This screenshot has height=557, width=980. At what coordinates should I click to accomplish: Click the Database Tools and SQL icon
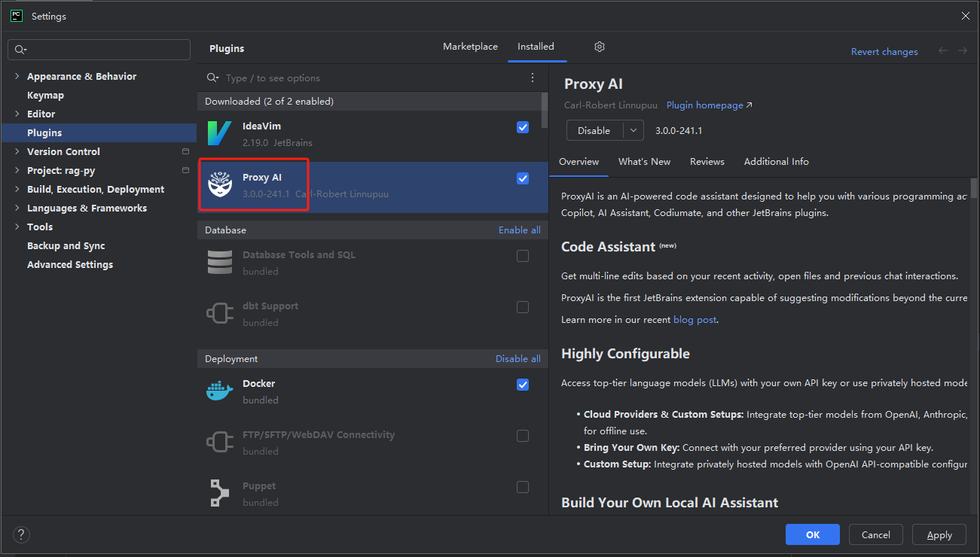tap(220, 263)
